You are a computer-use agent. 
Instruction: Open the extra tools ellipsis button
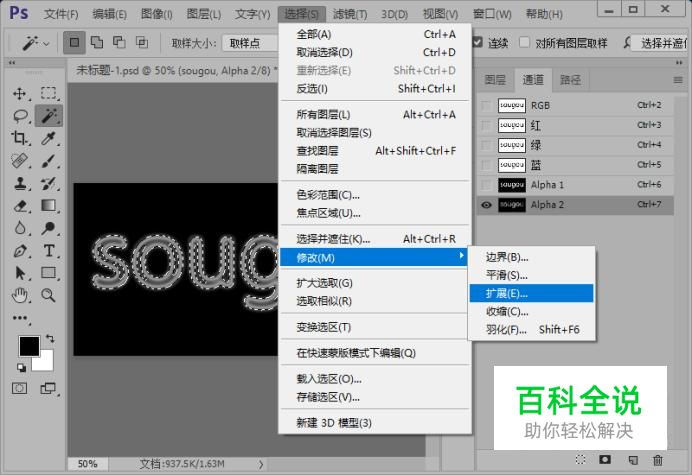click(x=19, y=318)
